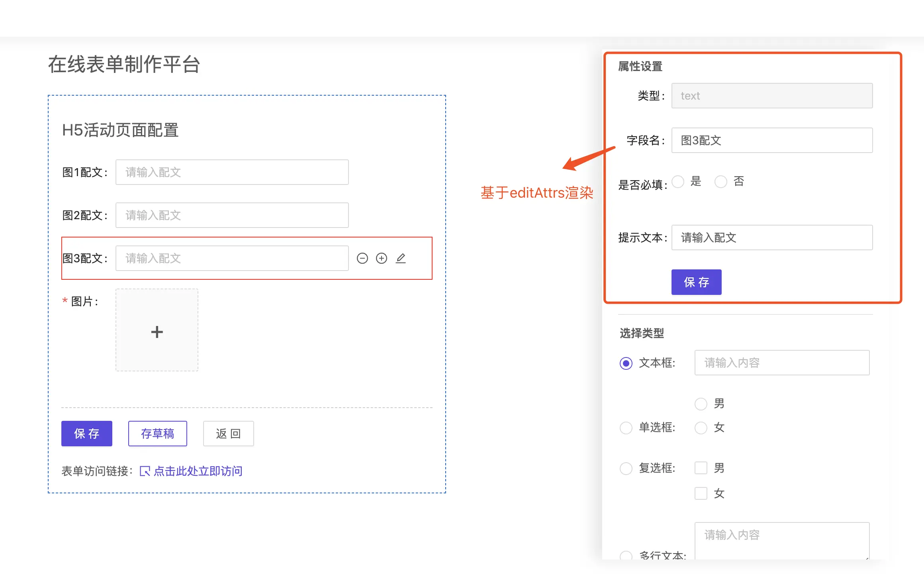
Task: Edit the 字段名 field in 属性设置
Action: click(772, 140)
